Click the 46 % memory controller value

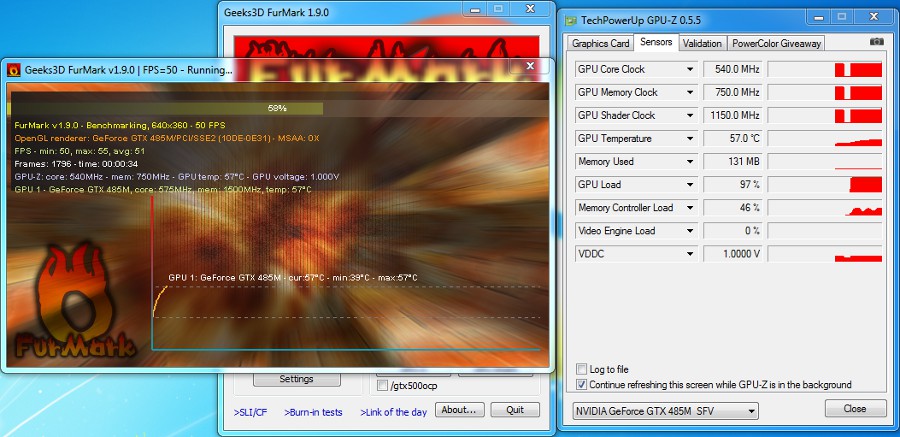733,207
